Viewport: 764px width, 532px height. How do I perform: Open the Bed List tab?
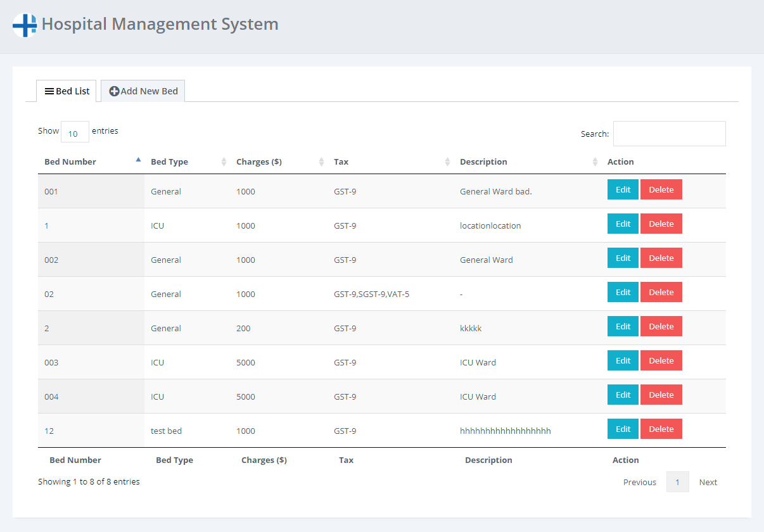(67, 91)
